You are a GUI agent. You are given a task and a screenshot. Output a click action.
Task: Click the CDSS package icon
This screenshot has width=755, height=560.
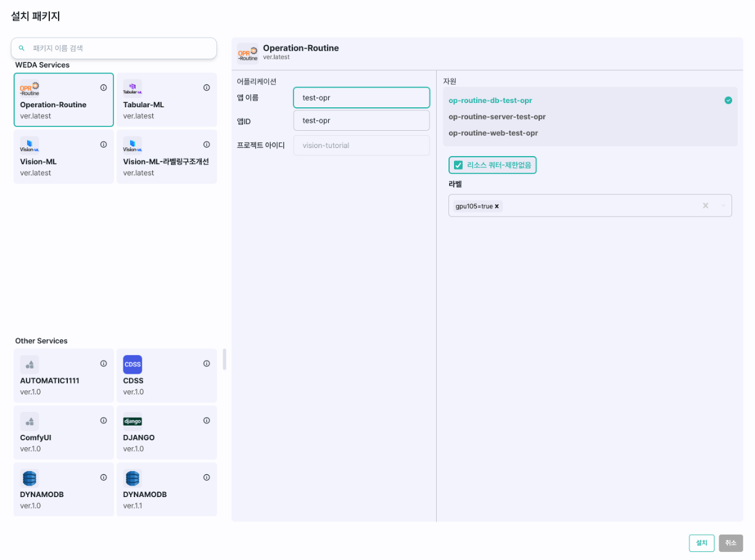133,364
